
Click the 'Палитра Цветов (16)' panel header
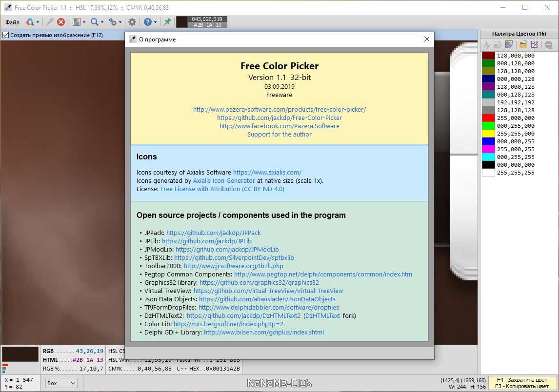[519, 34]
